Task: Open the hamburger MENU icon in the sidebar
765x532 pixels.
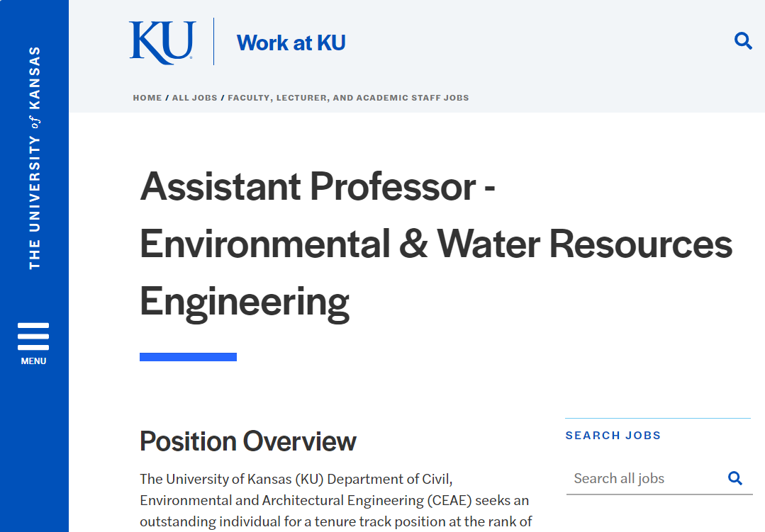Action: (x=33, y=336)
